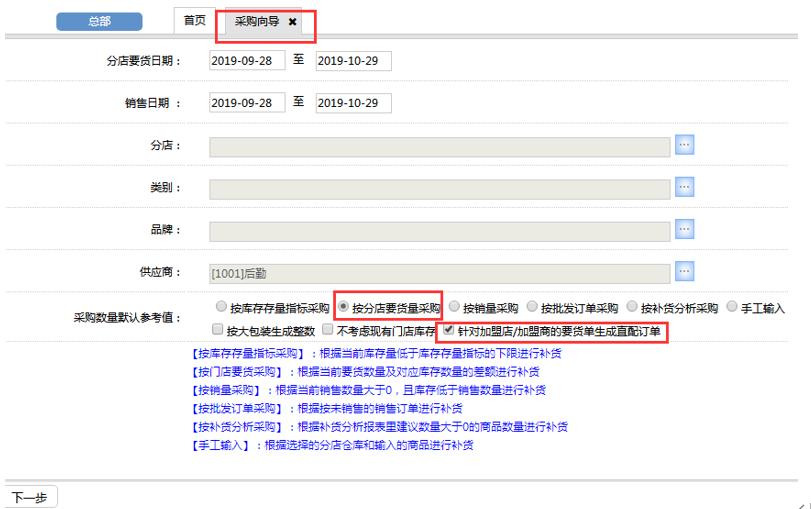Open the 类别 selection browse button
Image resolution: width=811 pixels, height=509 pixels.
tap(684, 187)
